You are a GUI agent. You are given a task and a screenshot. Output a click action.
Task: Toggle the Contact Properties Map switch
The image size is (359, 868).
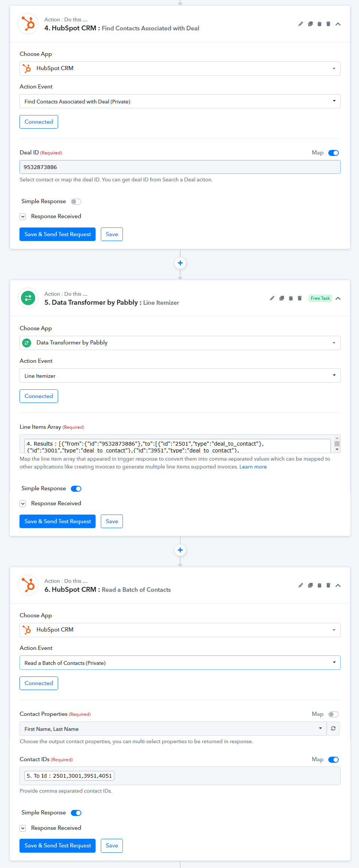point(334,714)
